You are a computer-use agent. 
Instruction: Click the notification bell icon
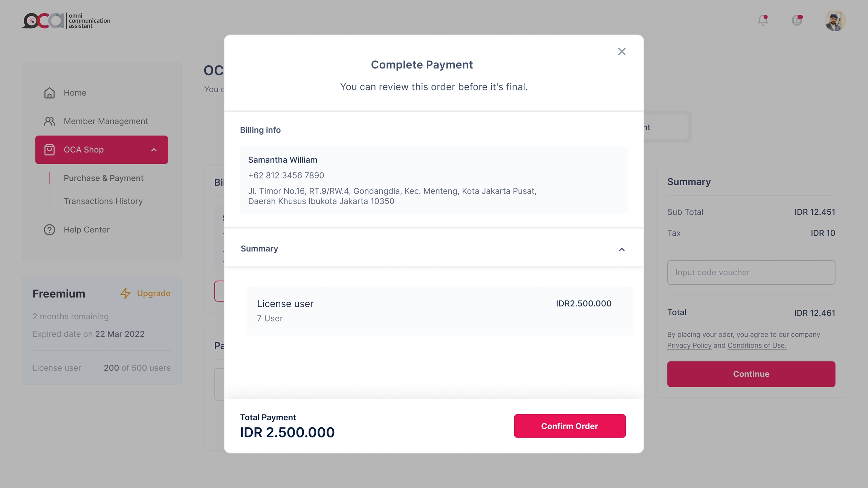[x=763, y=20]
